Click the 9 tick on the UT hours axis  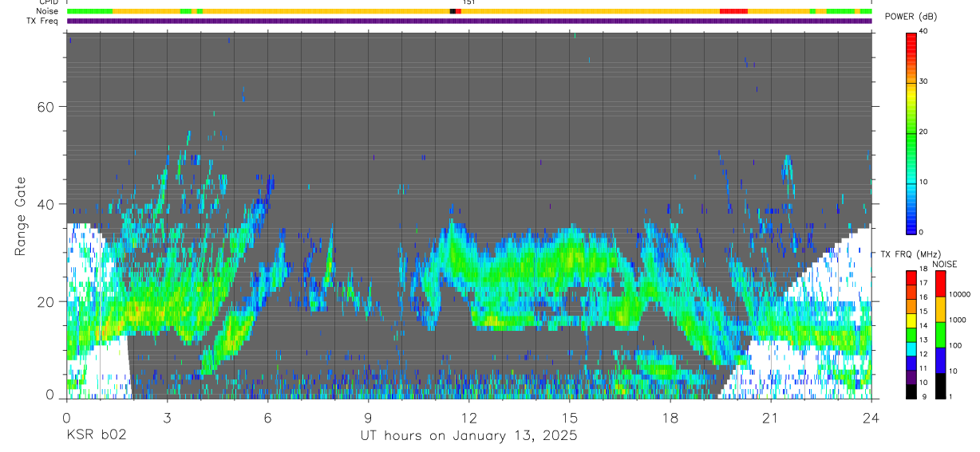369,417
